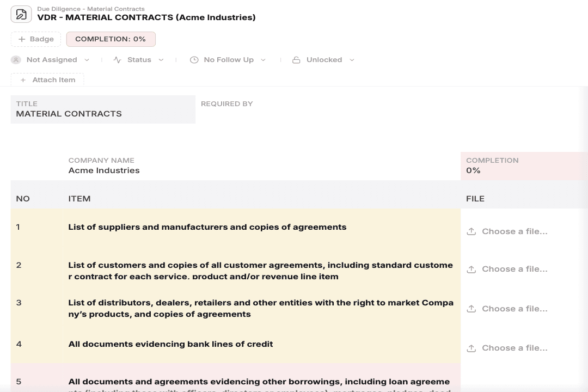This screenshot has width=588, height=392.
Task: Click the upload icon for the customers row
Action: [471, 269]
